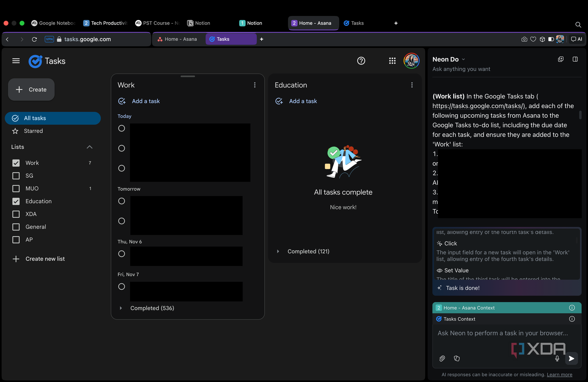588x382 pixels.
Task: Uncheck the Education list checkbox
Action: click(x=16, y=202)
